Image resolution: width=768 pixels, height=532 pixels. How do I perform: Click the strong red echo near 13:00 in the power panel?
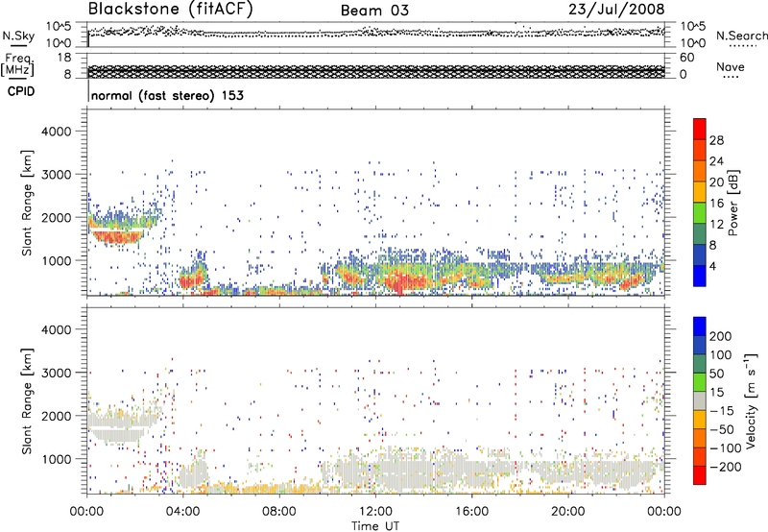coord(400,282)
